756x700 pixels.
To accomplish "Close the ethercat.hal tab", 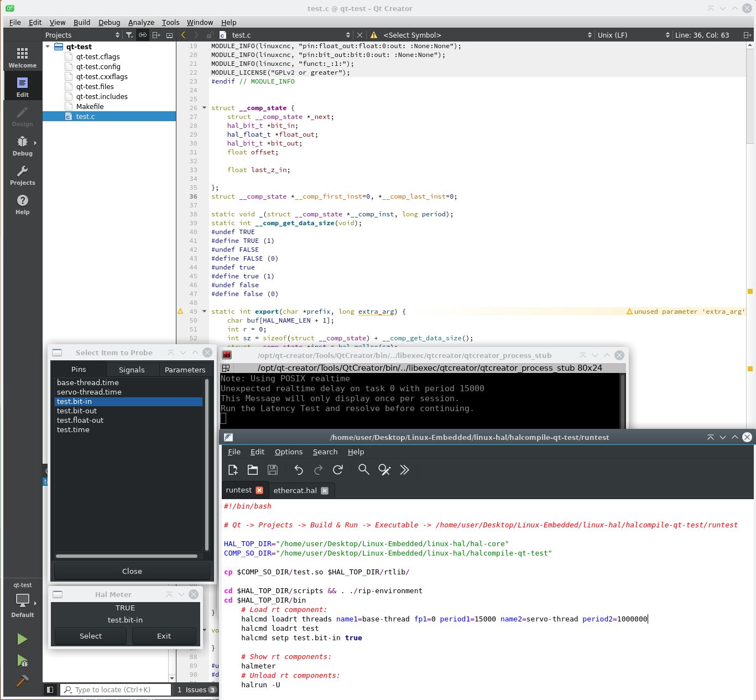I will tap(325, 491).
